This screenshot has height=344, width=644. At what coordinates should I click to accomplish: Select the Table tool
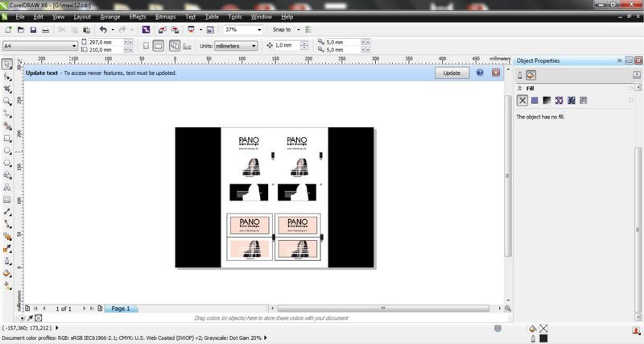click(7, 200)
